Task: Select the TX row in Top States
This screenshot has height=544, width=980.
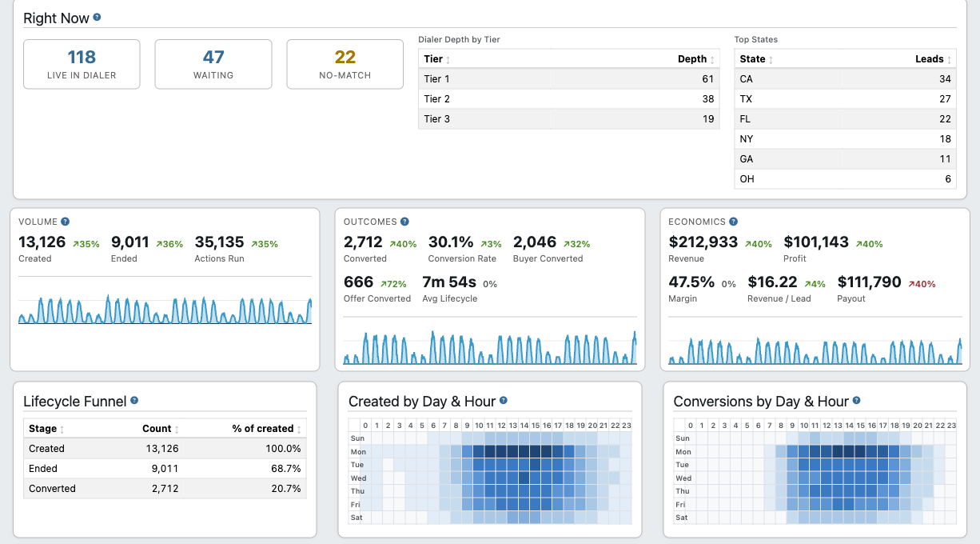Action: click(x=846, y=98)
